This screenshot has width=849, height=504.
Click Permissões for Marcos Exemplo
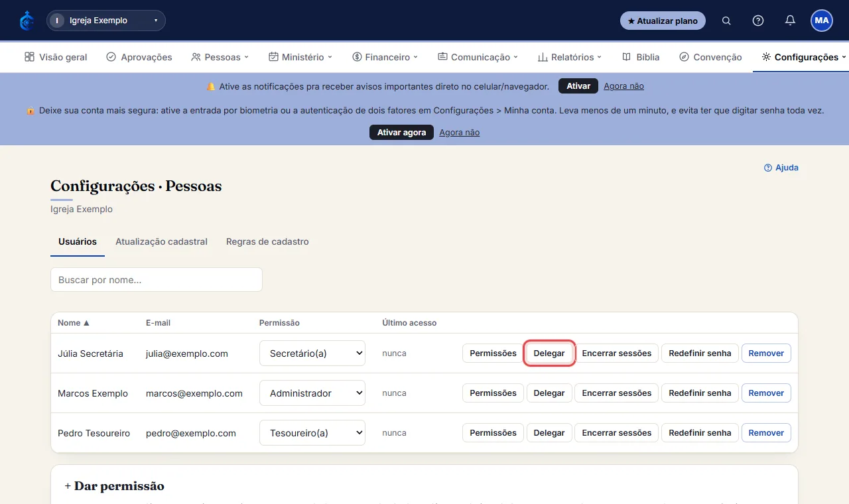click(x=493, y=393)
